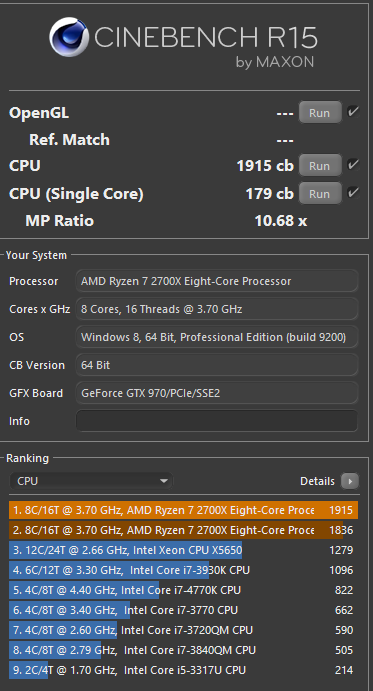The width and height of the screenshot is (373, 691).
Task: Run the CPU Single Core test
Action: [320, 193]
